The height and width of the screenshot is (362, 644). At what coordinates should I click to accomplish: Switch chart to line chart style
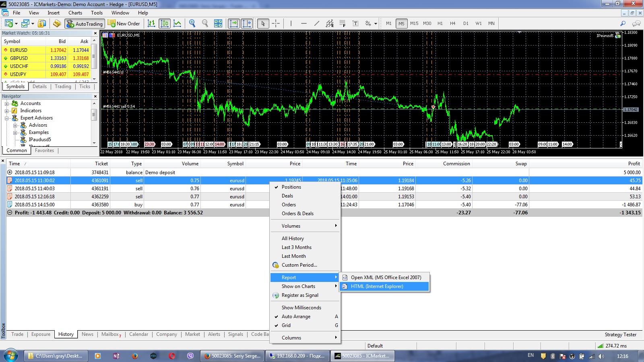click(177, 23)
